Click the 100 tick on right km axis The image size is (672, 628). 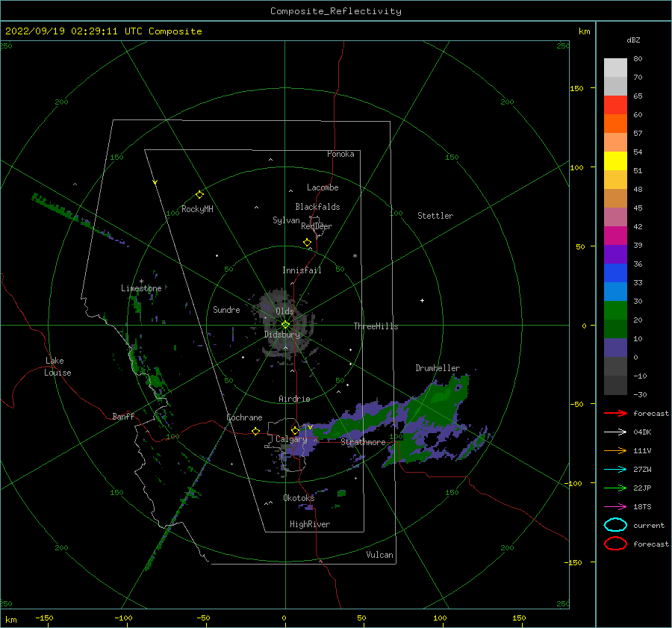tap(576, 167)
